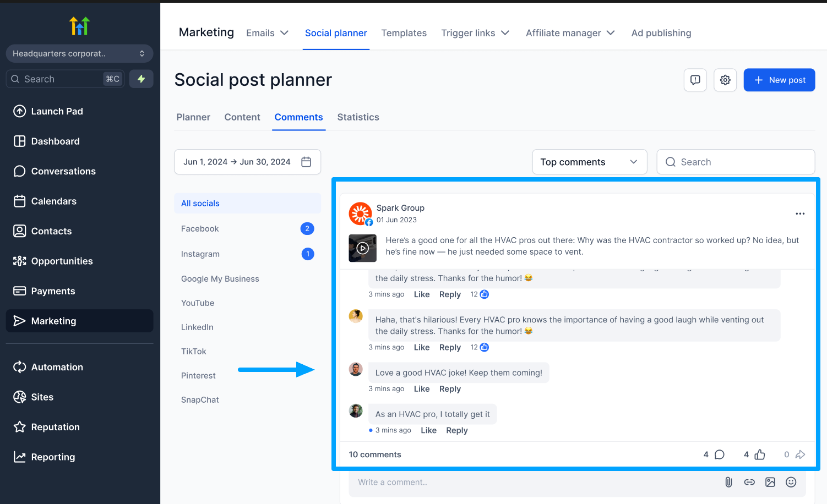
Task: Click the comments search field
Action: (x=736, y=162)
